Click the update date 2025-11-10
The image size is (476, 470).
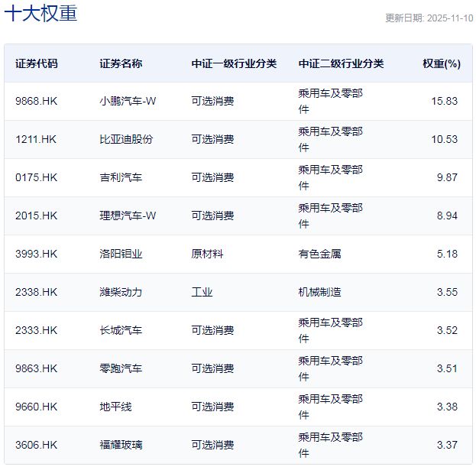pos(450,18)
